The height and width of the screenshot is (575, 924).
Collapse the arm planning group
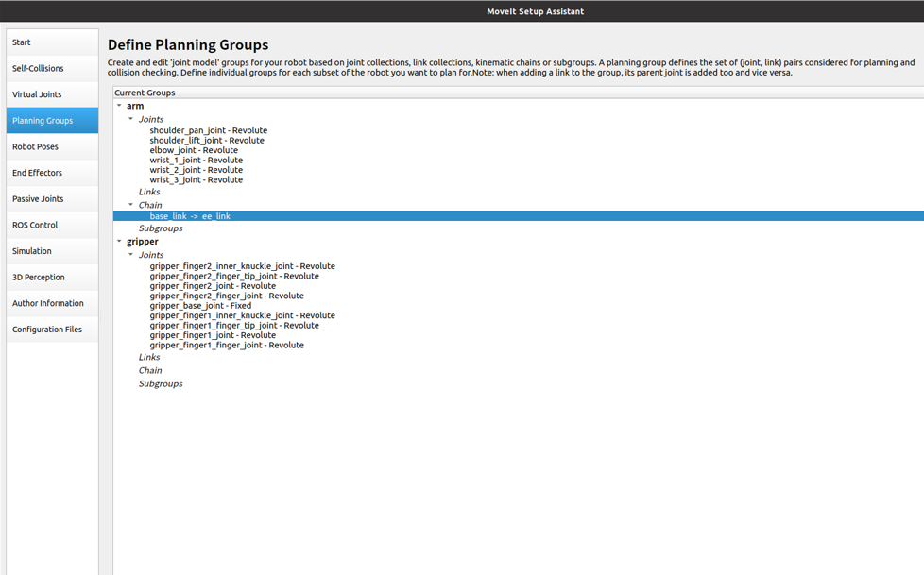(x=119, y=106)
